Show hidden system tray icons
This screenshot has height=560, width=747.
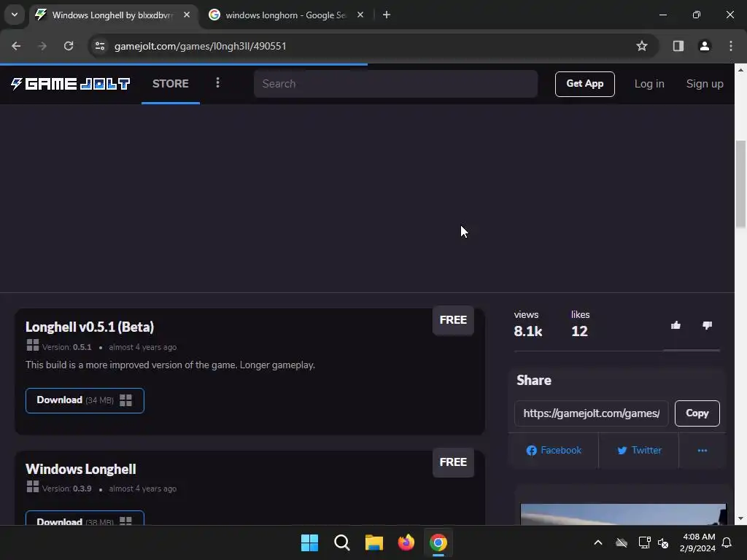(x=598, y=542)
